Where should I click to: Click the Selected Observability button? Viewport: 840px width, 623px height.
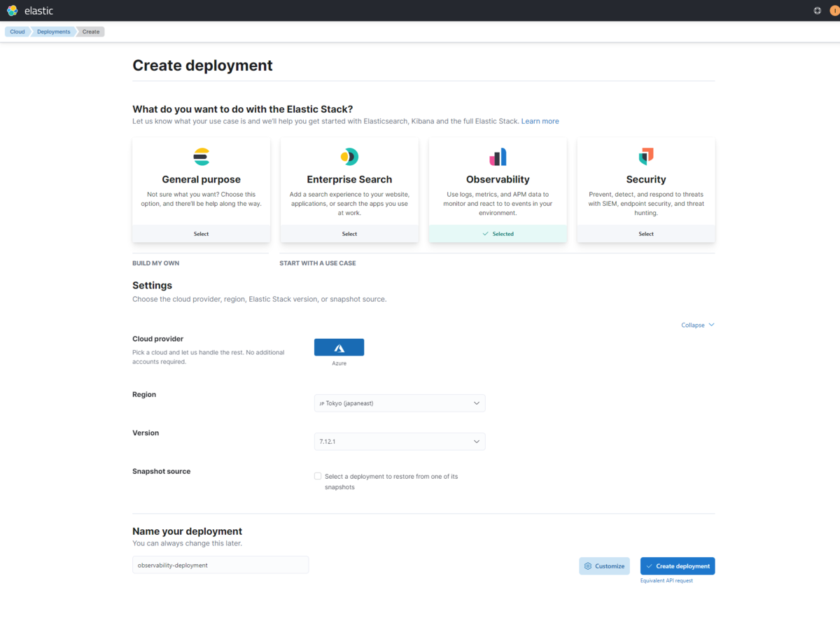click(x=498, y=234)
